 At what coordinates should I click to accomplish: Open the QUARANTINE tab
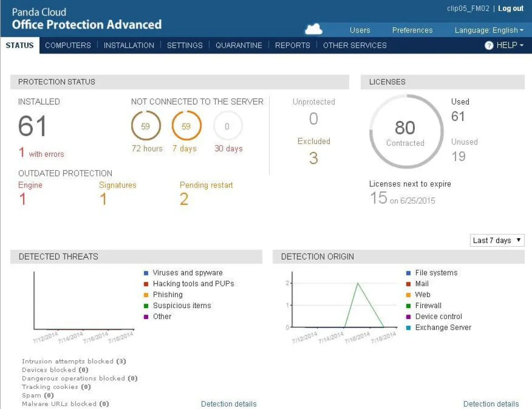click(x=239, y=45)
